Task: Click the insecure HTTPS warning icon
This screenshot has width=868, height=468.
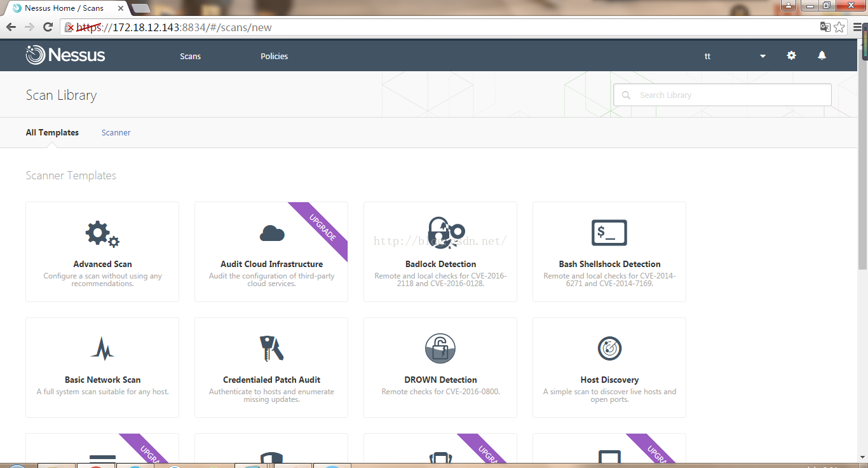Action: [69, 27]
